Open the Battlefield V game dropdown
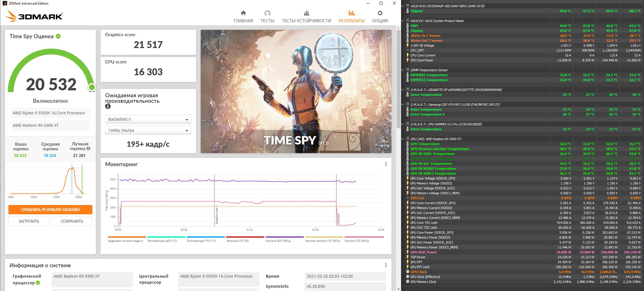Image resolution: width=644 pixels, height=291 pixels. tap(148, 119)
